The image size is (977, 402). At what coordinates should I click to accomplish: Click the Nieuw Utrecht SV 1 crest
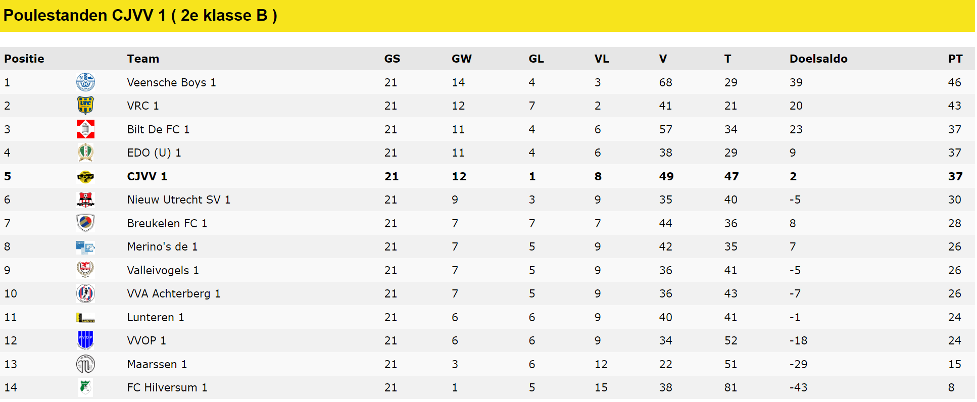click(x=85, y=199)
